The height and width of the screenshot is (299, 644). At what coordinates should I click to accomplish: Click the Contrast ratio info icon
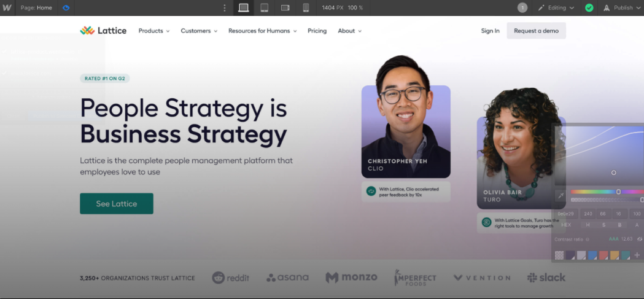(x=587, y=239)
